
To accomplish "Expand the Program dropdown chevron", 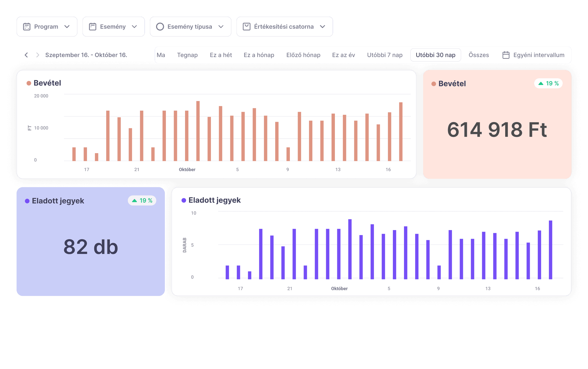I will 67,27.
